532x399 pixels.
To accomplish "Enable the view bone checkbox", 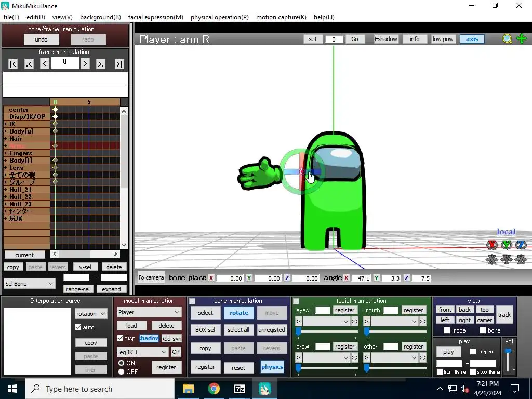I will 483,330.
